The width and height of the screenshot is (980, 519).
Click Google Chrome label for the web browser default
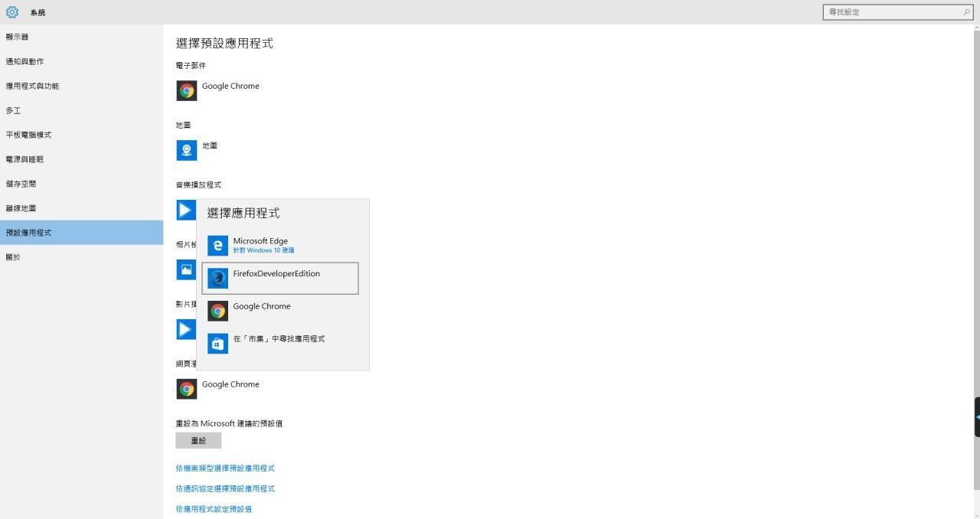[x=230, y=384]
